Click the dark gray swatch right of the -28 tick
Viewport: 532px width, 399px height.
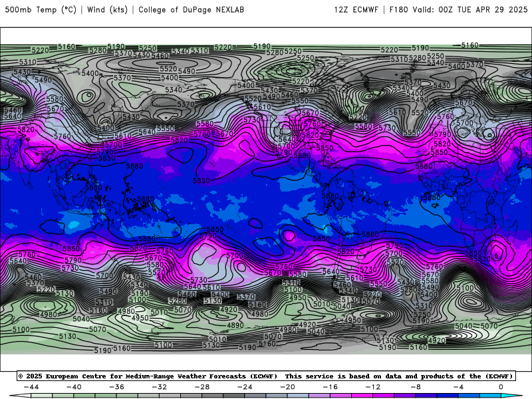point(212,396)
